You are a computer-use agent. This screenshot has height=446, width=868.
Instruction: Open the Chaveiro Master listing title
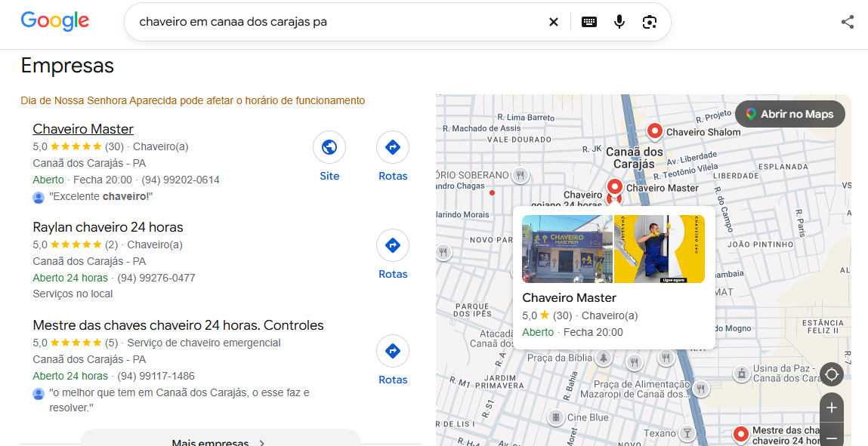[x=83, y=129]
